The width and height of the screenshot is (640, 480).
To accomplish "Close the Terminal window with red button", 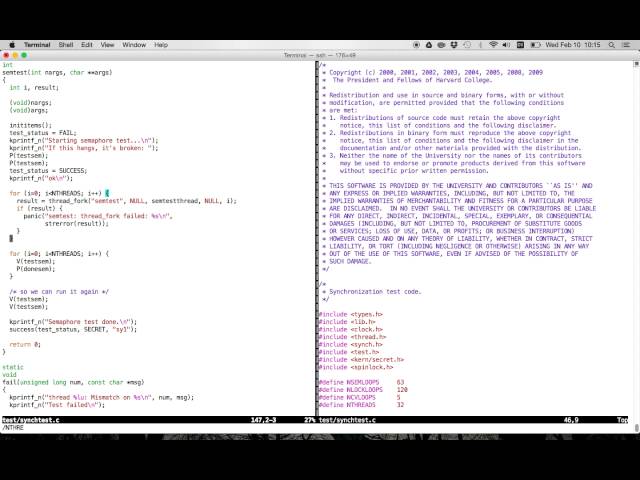I will tap(6, 55).
